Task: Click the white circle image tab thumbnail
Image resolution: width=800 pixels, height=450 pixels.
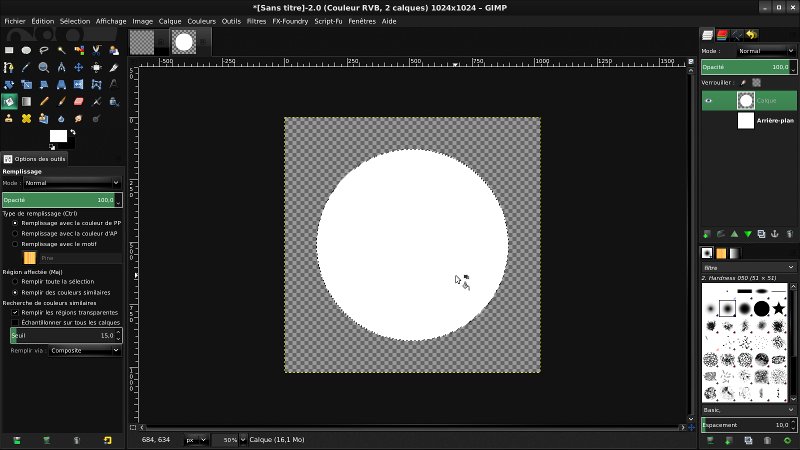Action: point(184,42)
